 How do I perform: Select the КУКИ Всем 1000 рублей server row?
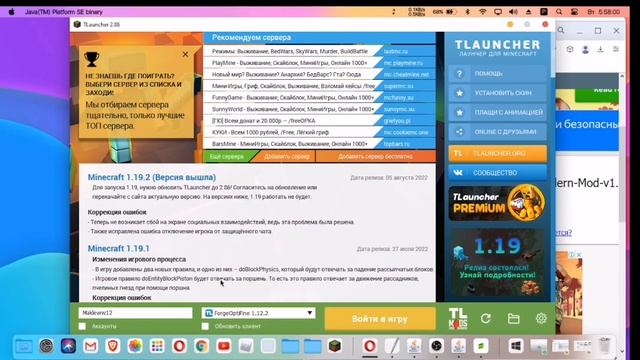[x=319, y=132]
